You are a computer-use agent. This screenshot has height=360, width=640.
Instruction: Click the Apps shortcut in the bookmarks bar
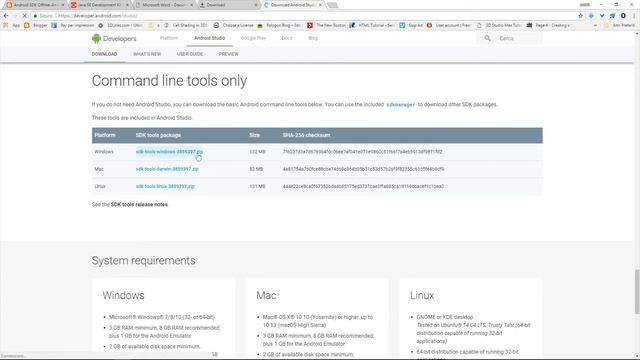pyautogui.click(x=11, y=25)
